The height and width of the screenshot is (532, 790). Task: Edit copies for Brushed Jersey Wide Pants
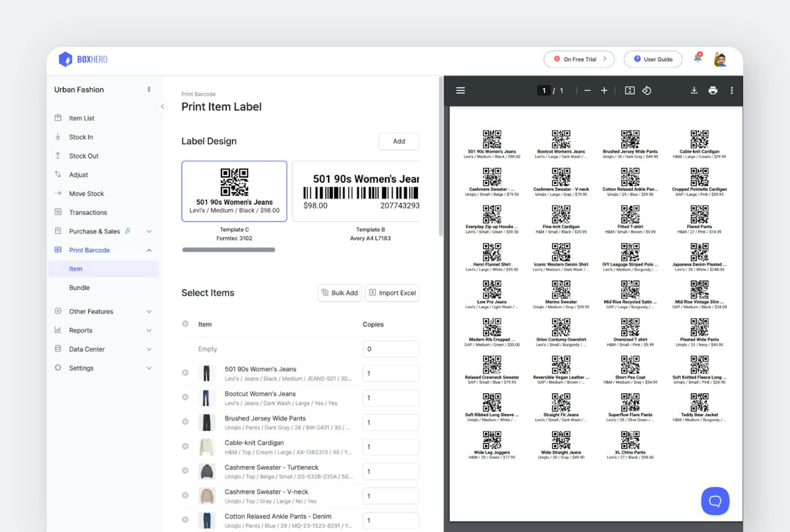click(391, 422)
